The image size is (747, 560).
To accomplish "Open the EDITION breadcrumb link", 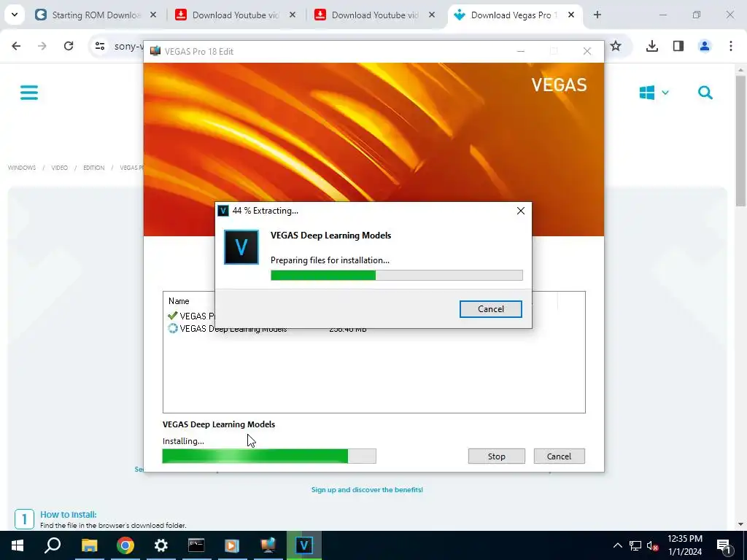I will pyautogui.click(x=94, y=168).
